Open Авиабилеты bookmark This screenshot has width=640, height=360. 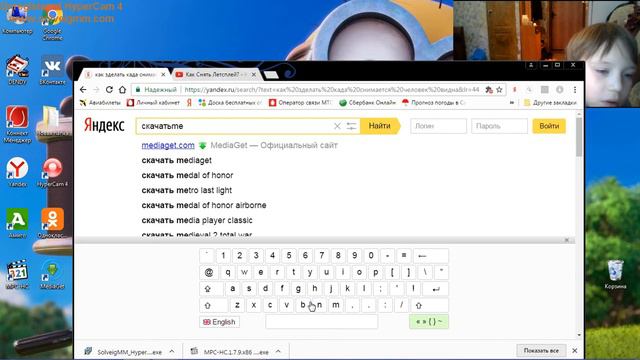coord(100,103)
